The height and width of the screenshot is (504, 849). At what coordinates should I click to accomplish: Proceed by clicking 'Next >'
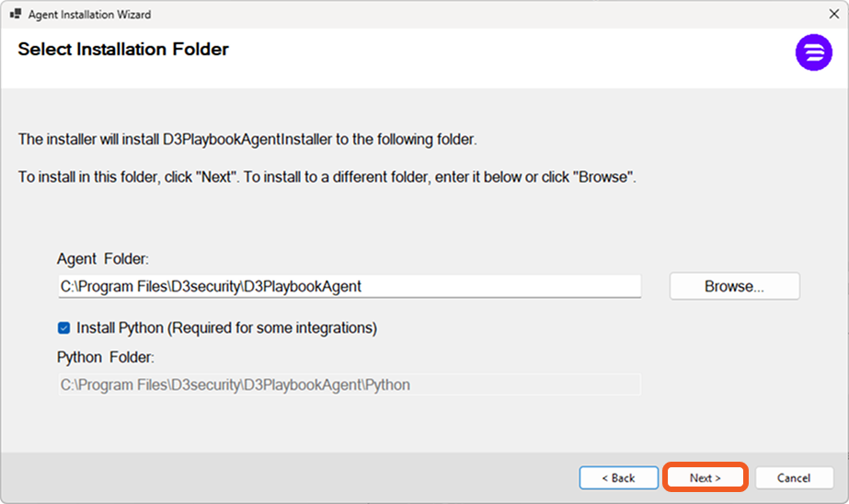(705, 478)
